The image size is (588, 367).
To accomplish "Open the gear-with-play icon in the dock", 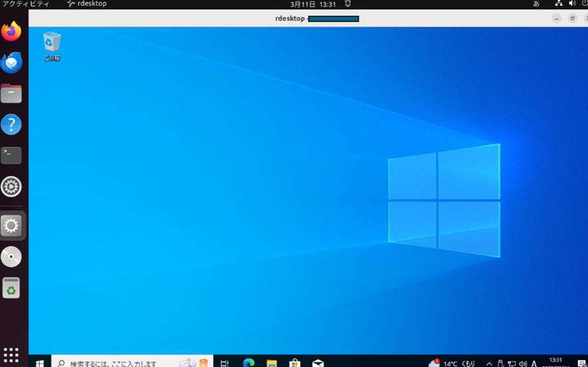I will [x=11, y=186].
